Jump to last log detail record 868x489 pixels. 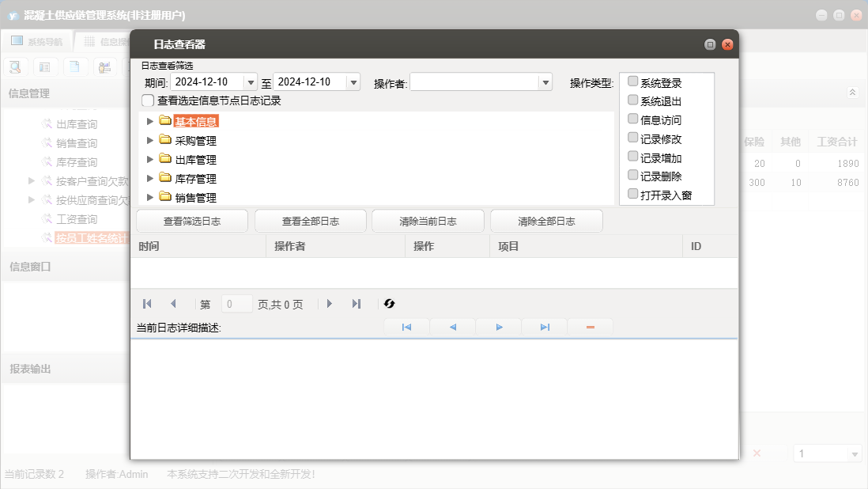pyautogui.click(x=545, y=327)
